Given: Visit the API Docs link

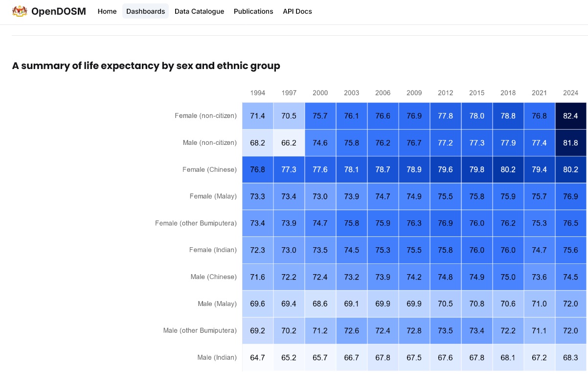Looking at the screenshot, I should (297, 11).
